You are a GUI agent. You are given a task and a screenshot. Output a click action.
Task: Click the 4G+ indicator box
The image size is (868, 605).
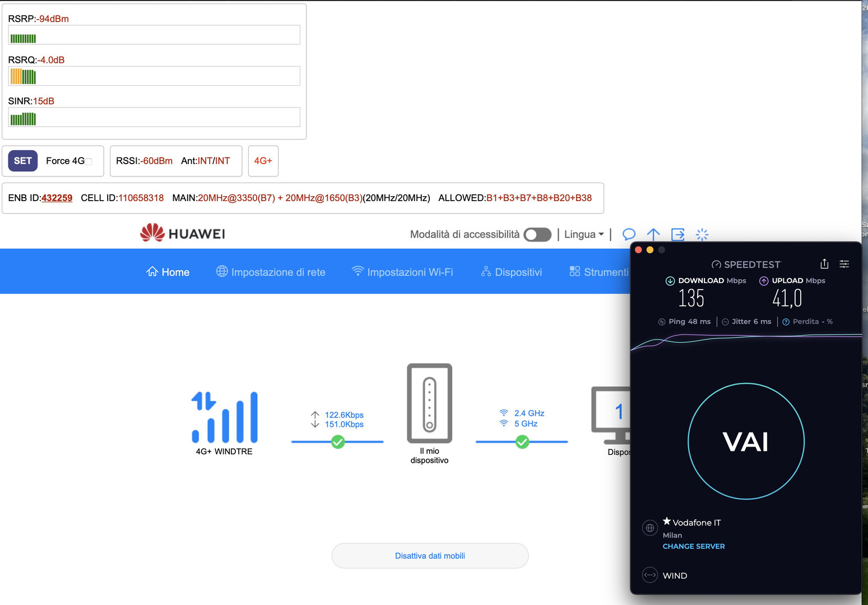coord(263,161)
